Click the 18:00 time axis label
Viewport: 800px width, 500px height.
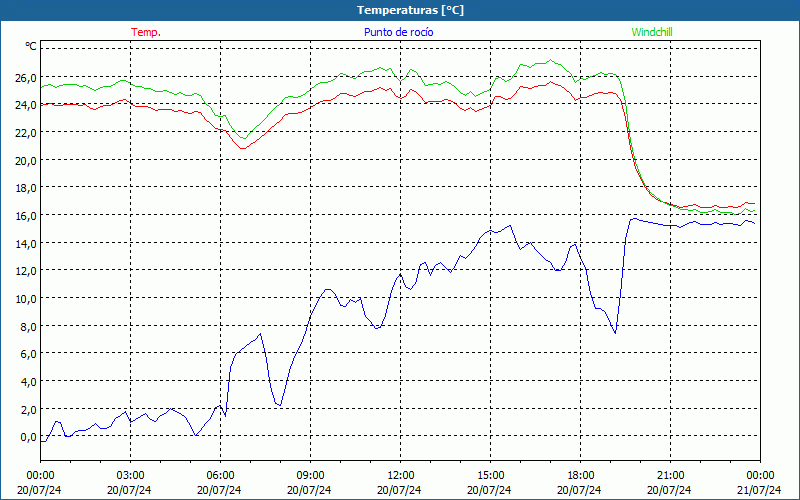coord(581,476)
